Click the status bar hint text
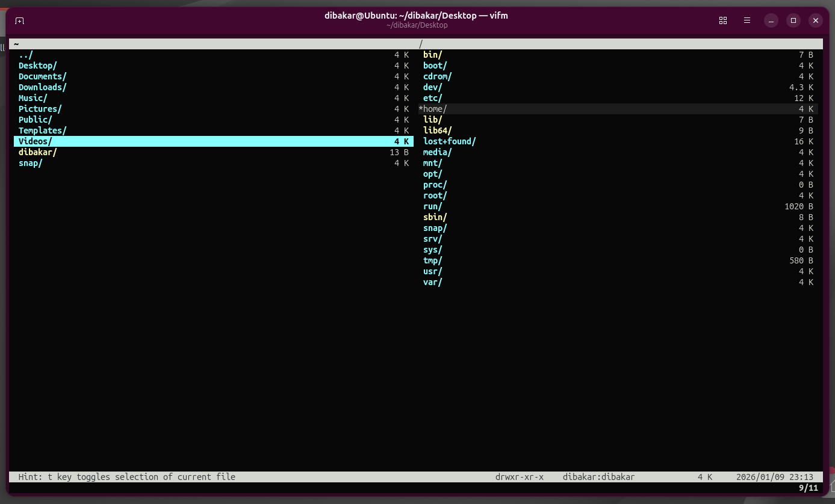This screenshot has height=504, width=835. pyautogui.click(x=127, y=477)
